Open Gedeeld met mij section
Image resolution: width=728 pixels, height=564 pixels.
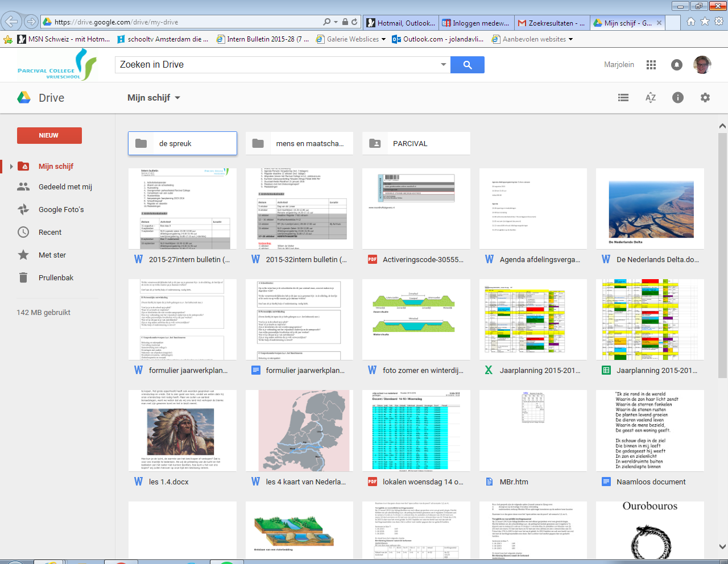coord(65,187)
